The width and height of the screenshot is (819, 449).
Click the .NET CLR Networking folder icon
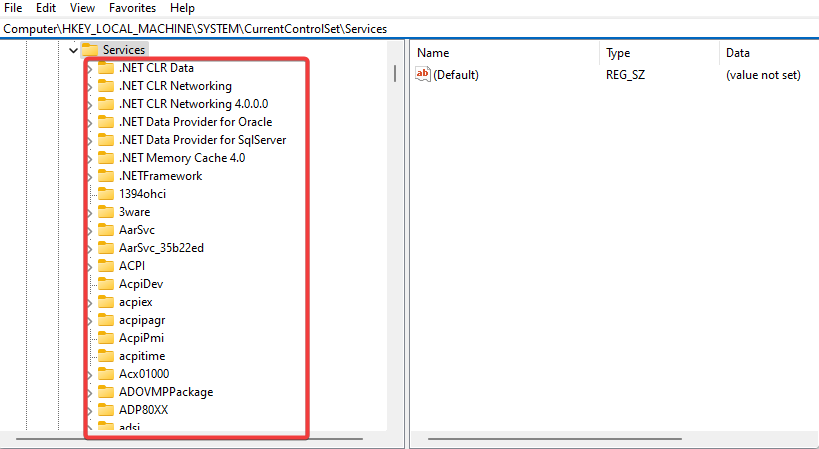click(x=106, y=86)
